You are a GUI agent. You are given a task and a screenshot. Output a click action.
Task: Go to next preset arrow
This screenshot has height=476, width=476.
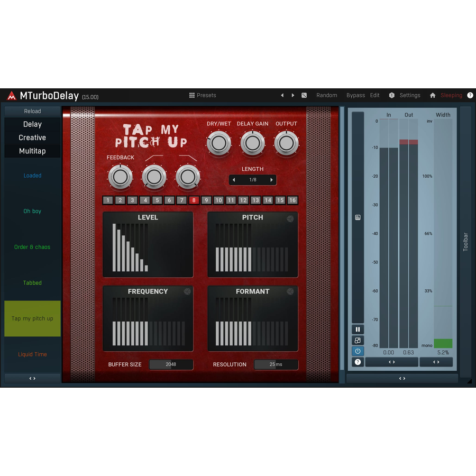pyautogui.click(x=293, y=95)
